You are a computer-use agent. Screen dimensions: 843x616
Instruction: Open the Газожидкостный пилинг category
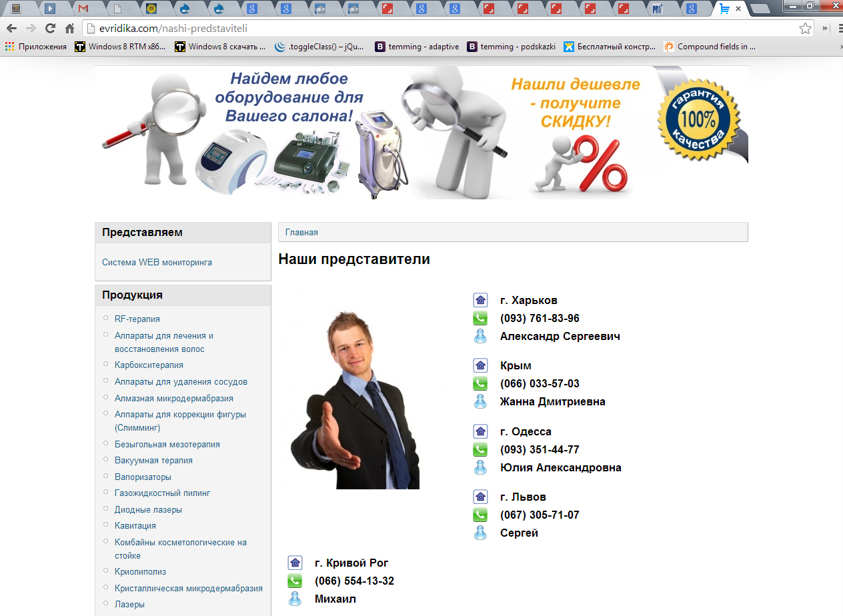click(x=162, y=493)
